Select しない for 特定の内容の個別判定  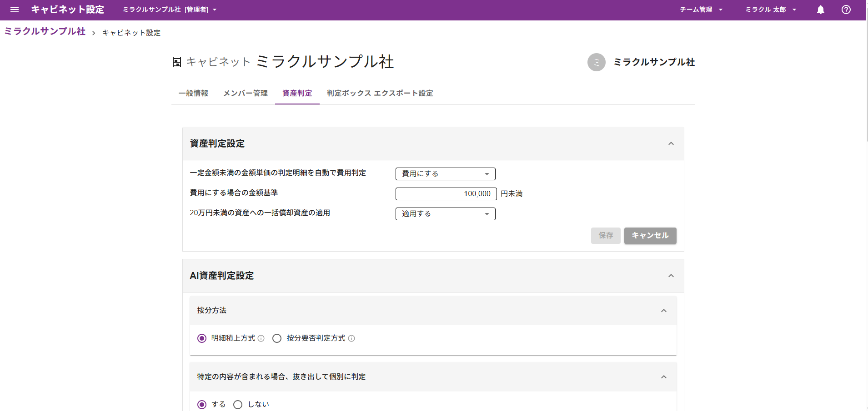point(237,404)
